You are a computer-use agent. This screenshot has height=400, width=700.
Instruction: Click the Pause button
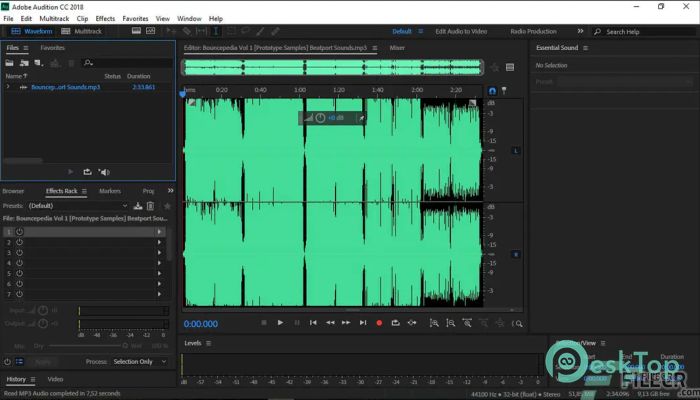coord(297,322)
